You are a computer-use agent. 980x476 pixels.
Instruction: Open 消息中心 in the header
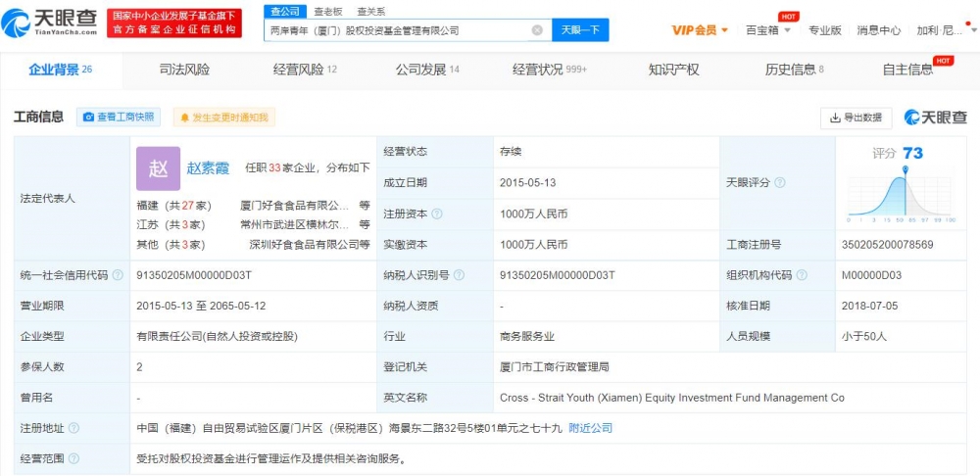[879, 30]
